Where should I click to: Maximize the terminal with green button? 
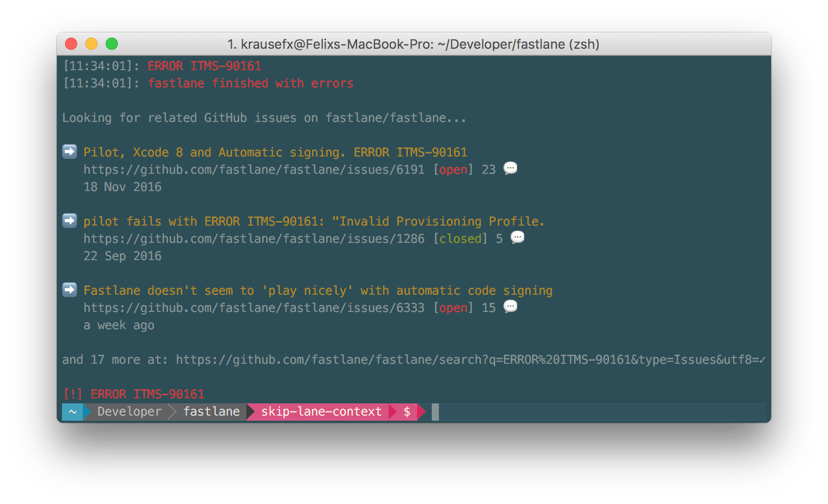coord(112,44)
